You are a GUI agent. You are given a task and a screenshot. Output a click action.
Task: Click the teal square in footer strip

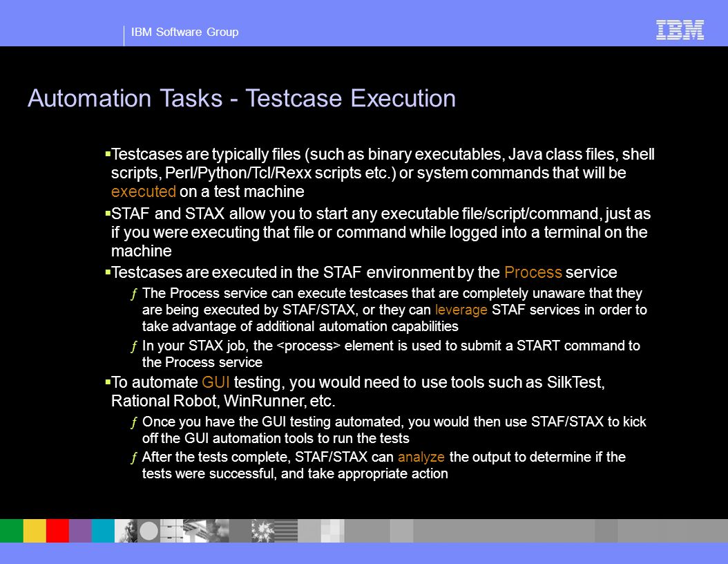coord(103,531)
